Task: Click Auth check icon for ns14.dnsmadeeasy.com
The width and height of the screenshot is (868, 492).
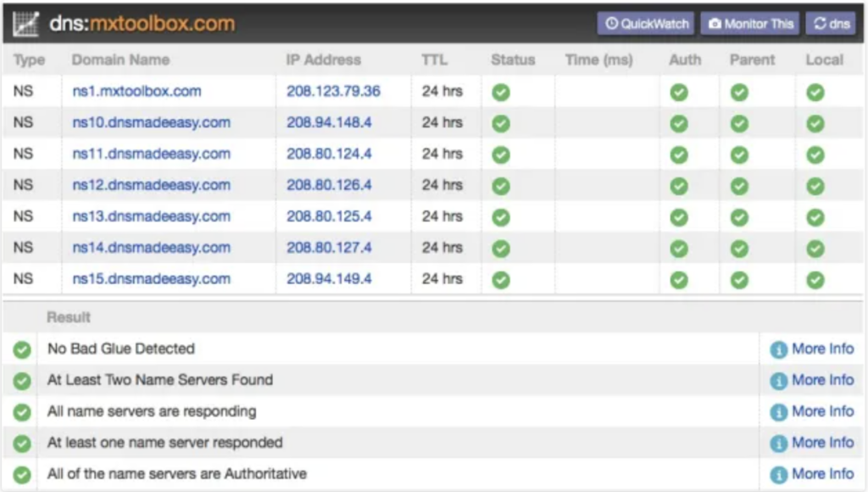Action: point(679,249)
